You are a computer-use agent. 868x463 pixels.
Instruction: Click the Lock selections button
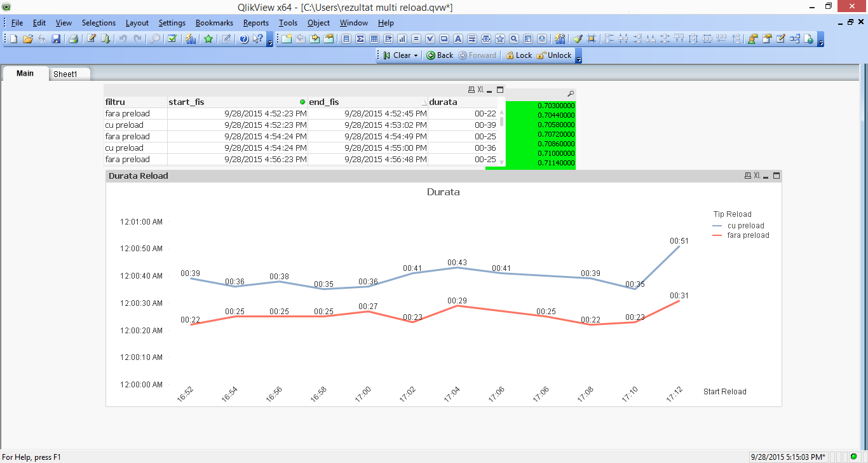pyautogui.click(x=519, y=55)
